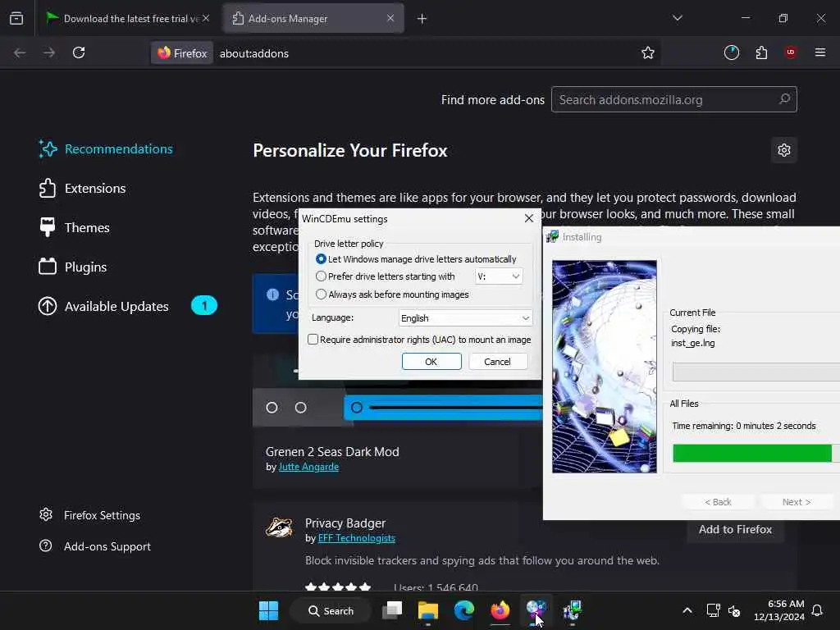
Task: Click the search magnifier in add-ons search
Action: click(784, 99)
